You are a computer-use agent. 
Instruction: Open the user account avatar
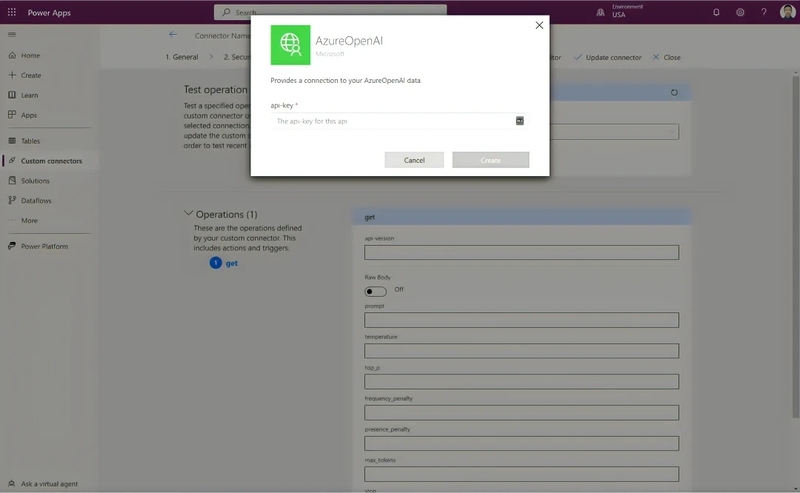point(787,12)
